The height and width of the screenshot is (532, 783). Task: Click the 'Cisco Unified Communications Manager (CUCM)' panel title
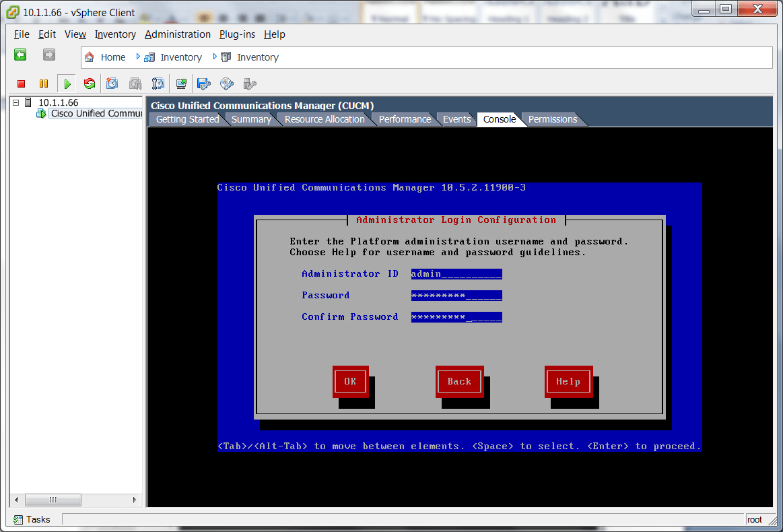tap(262, 106)
